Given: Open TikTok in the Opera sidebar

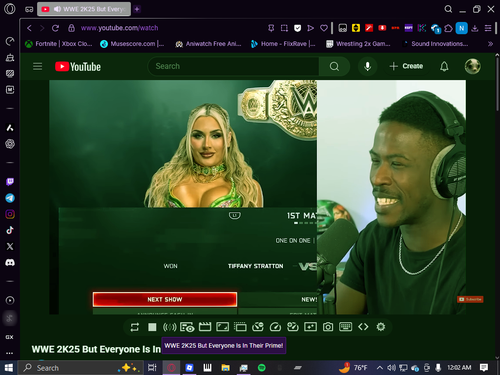Looking at the screenshot, I should click(x=10, y=230).
